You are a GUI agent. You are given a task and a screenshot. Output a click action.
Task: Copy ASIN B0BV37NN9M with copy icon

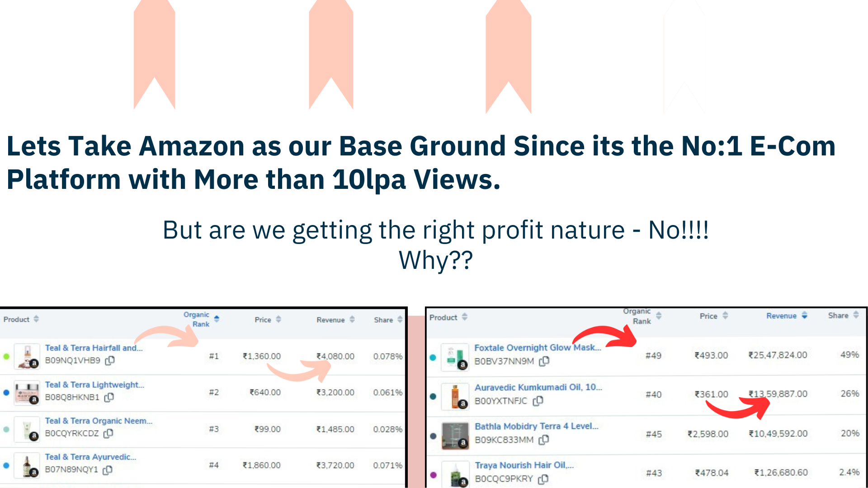(x=544, y=361)
